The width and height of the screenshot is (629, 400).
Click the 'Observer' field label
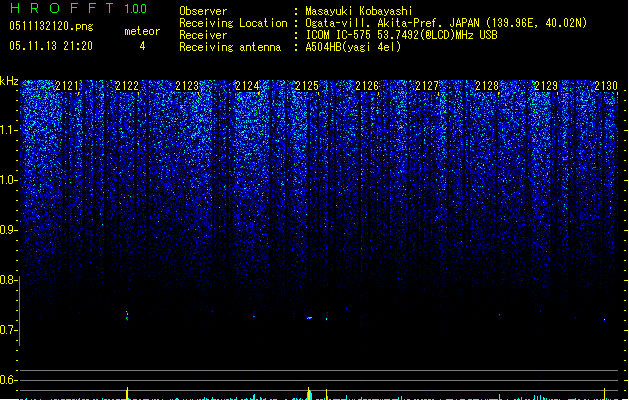pyautogui.click(x=203, y=11)
